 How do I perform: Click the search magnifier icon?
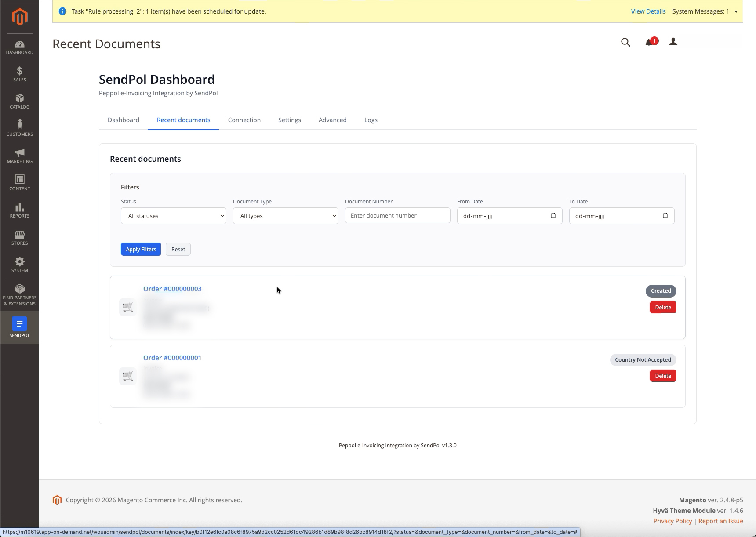(x=625, y=42)
